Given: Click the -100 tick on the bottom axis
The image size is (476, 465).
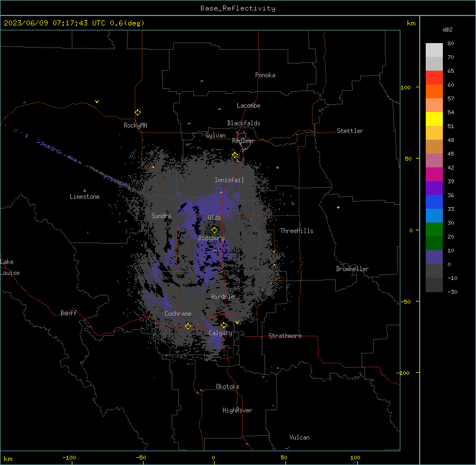Looking at the screenshot, I should pyautogui.click(x=69, y=457).
